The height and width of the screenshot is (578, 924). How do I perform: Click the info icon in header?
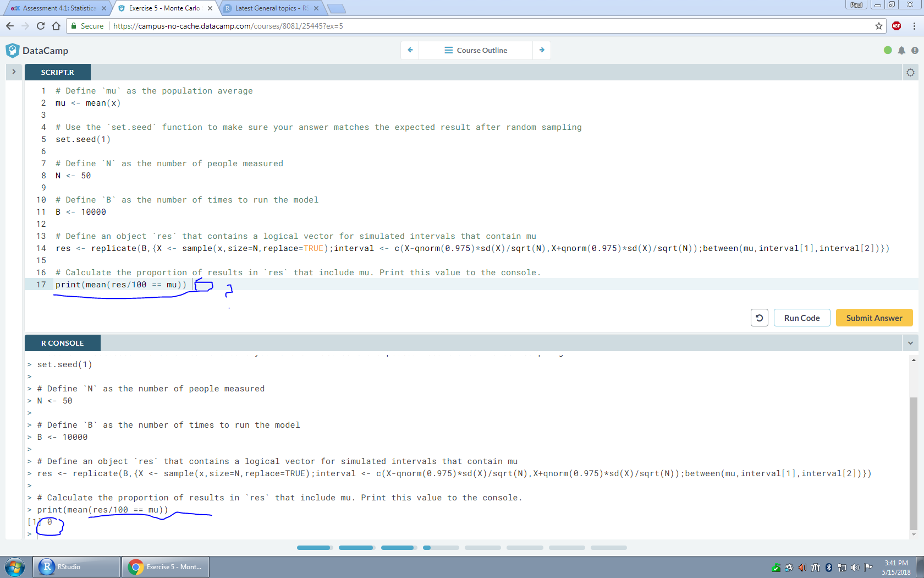[915, 51]
